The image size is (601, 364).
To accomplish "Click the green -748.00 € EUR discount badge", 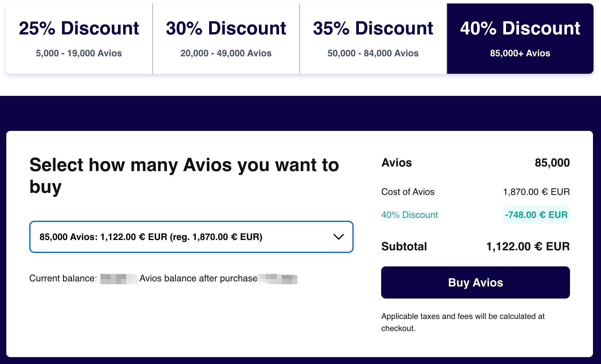I will [536, 215].
